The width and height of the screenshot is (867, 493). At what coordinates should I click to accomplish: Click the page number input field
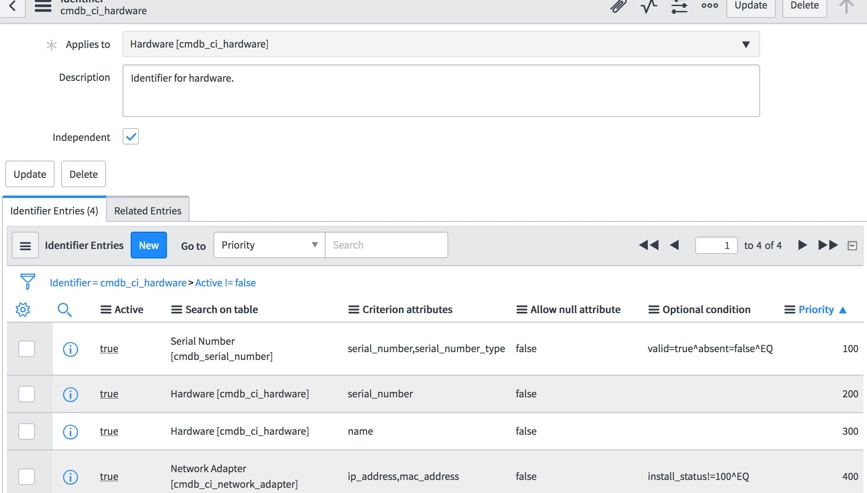[716, 245]
